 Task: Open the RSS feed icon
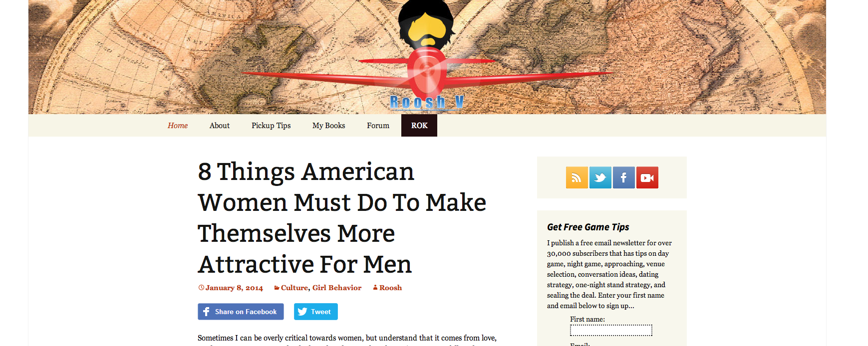tap(577, 177)
